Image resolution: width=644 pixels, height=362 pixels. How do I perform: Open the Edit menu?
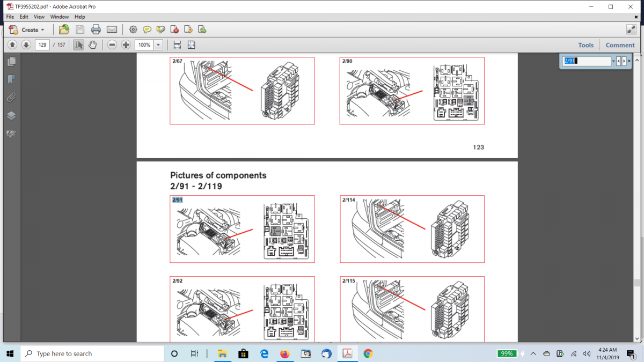click(24, 17)
